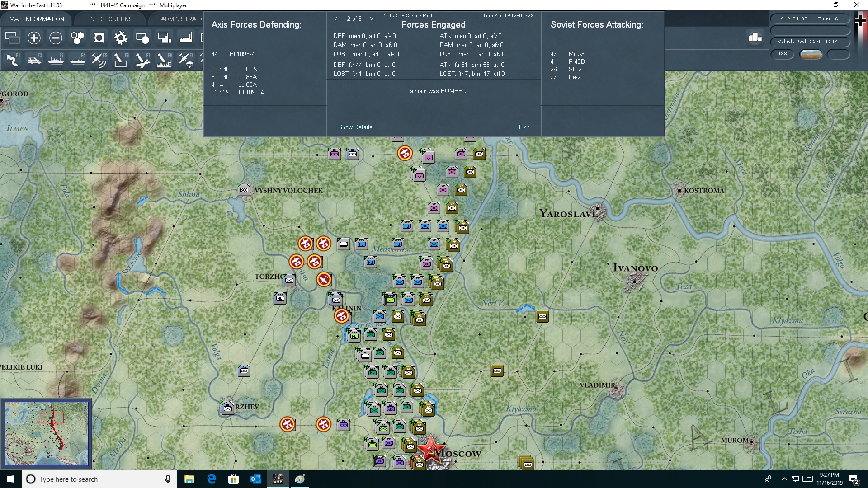Toggle the factory display icon
Viewport: 868px width, 488px height.
pyautogui.click(x=186, y=38)
